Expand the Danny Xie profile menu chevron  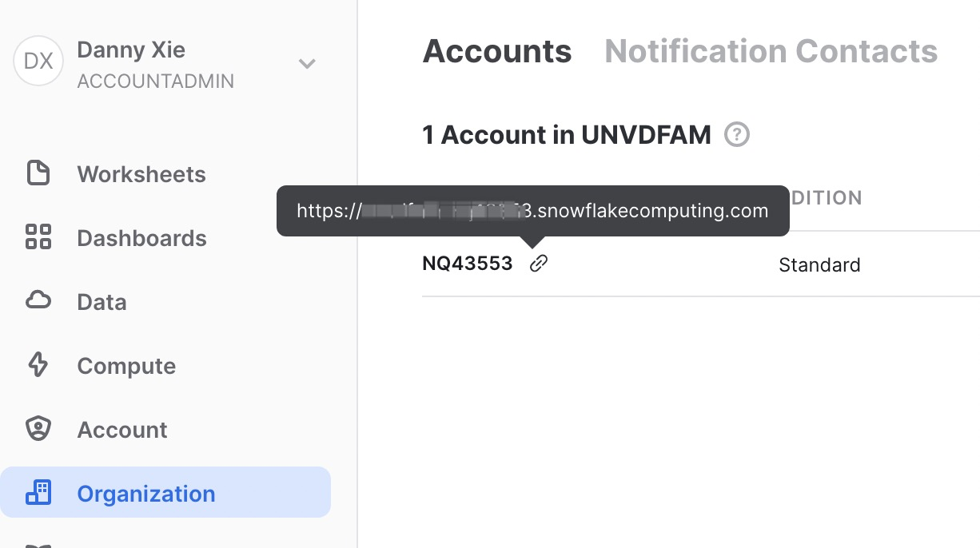[307, 64]
